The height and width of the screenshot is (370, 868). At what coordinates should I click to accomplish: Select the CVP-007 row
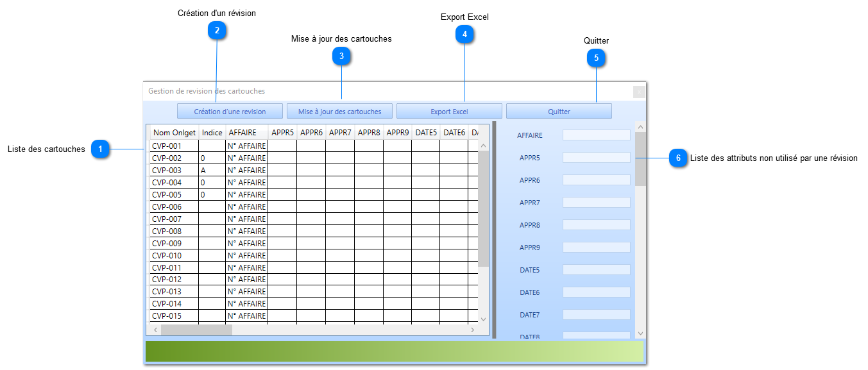click(314, 219)
